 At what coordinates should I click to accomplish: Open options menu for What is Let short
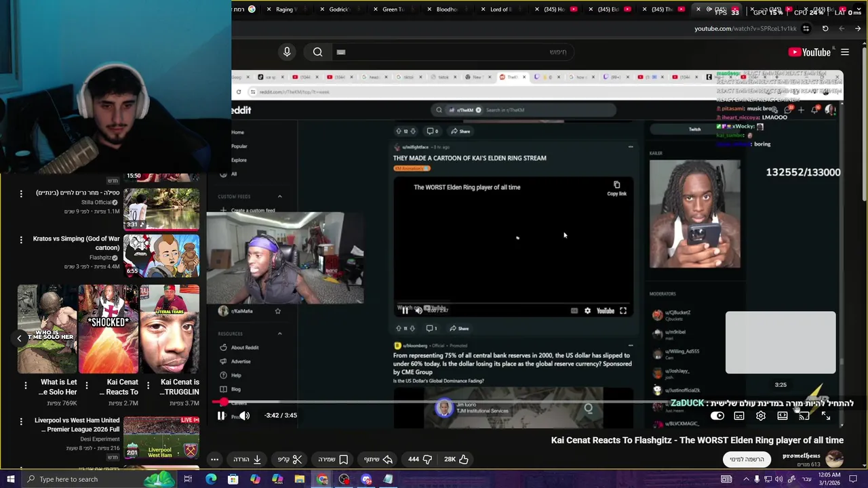pyautogui.click(x=25, y=386)
